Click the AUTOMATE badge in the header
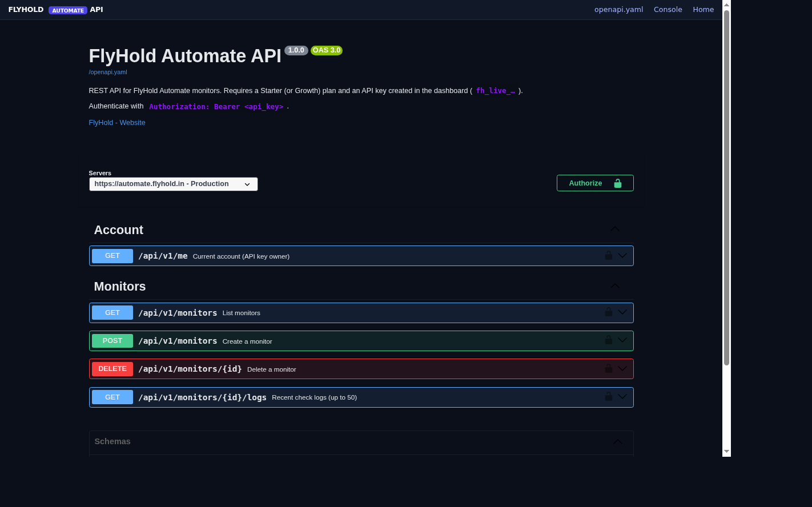Image resolution: width=812 pixels, height=507 pixels. point(68,10)
